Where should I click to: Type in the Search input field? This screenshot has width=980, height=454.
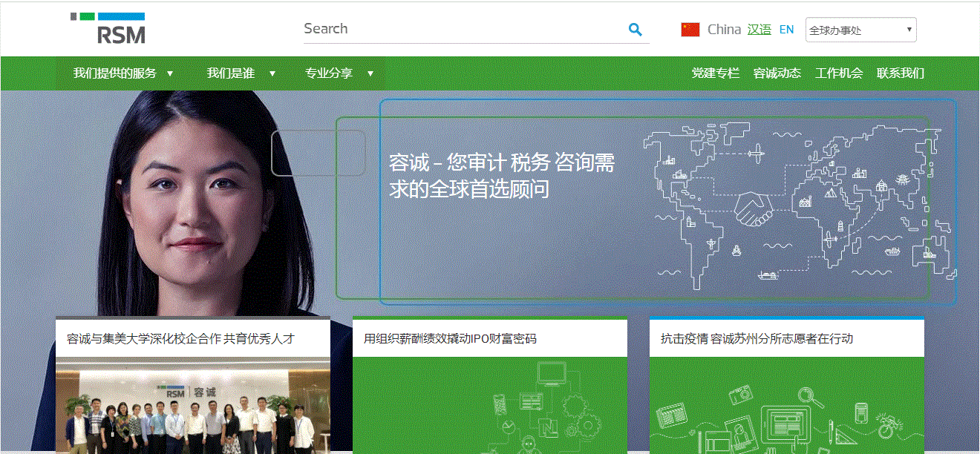tap(460, 29)
